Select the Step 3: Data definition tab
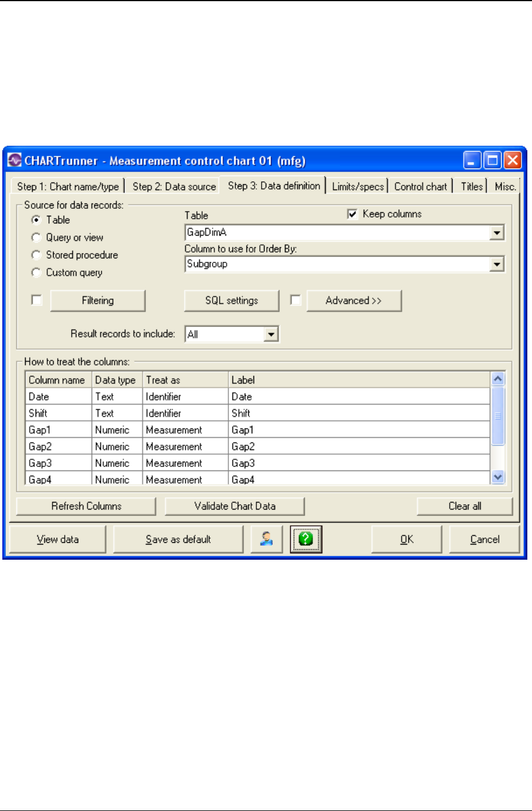 click(x=274, y=185)
